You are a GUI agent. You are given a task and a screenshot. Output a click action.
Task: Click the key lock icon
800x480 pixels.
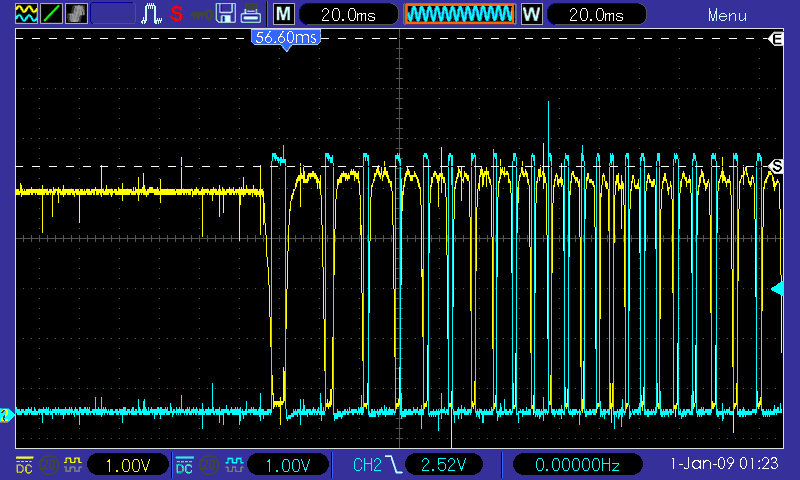201,14
